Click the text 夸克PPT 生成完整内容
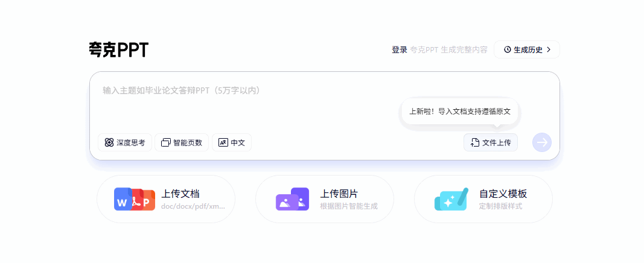The width and height of the screenshot is (644, 263). [x=449, y=49]
